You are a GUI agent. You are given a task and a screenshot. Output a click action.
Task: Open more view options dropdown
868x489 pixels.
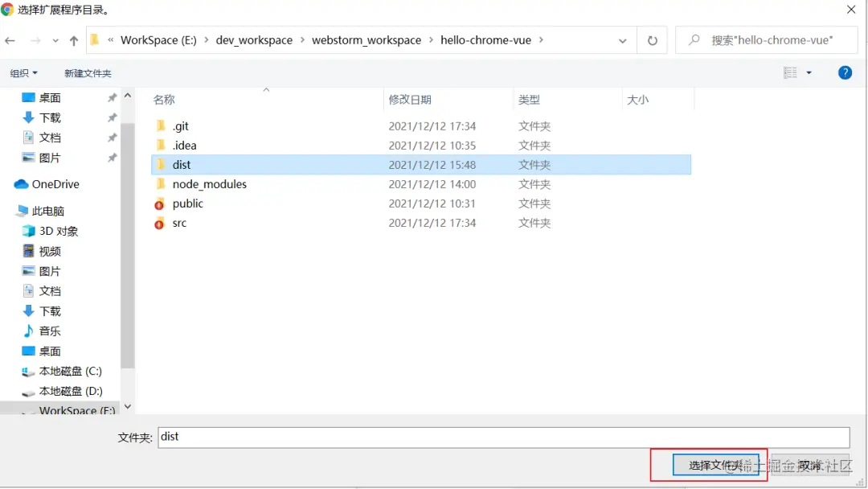[x=809, y=72]
